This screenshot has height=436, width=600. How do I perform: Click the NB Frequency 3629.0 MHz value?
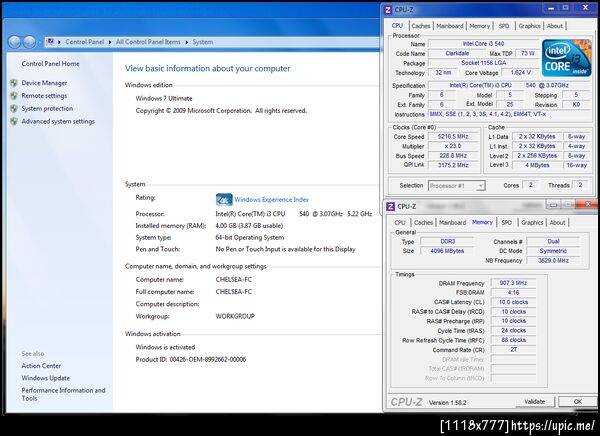click(x=553, y=260)
